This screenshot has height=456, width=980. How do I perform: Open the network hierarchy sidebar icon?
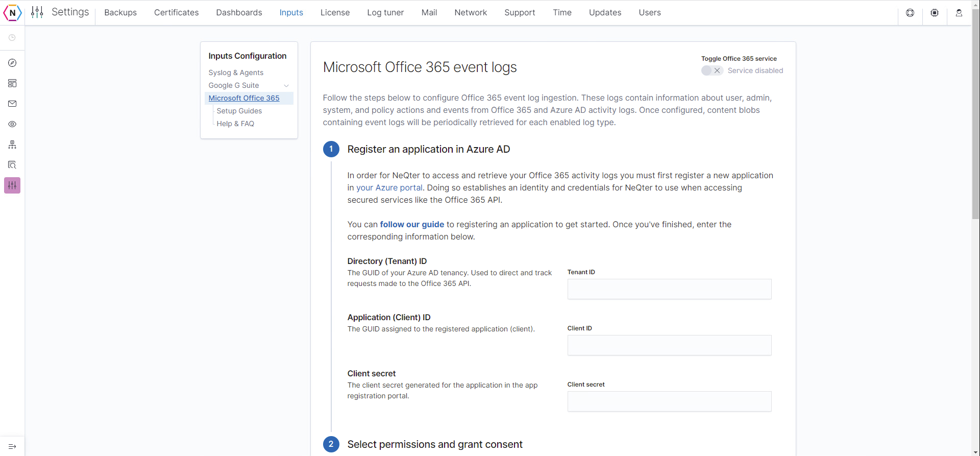[12, 145]
